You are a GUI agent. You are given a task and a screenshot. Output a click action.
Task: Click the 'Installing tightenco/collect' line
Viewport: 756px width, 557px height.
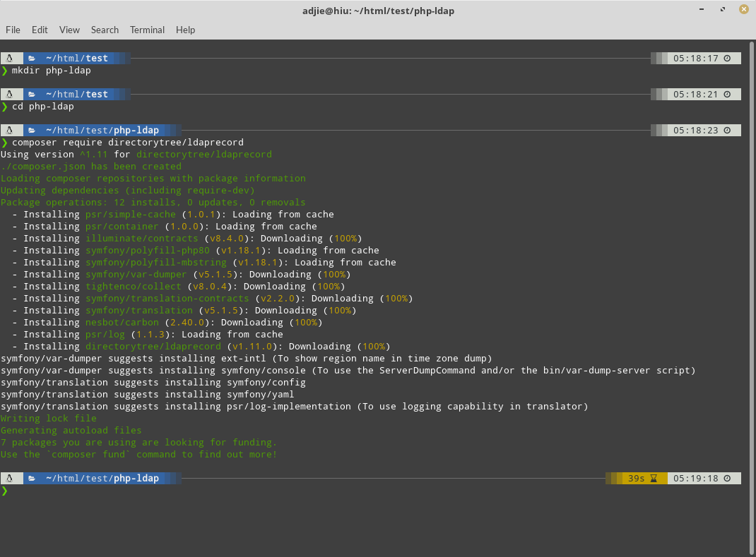pyautogui.click(x=179, y=287)
